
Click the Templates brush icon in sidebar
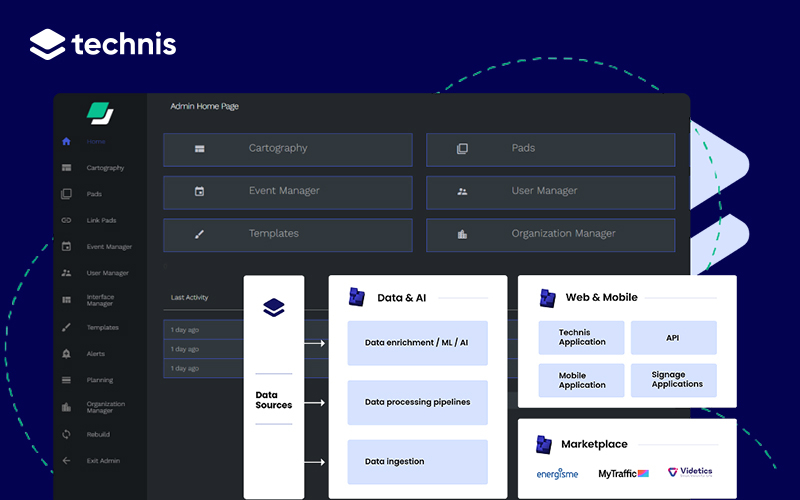66,328
